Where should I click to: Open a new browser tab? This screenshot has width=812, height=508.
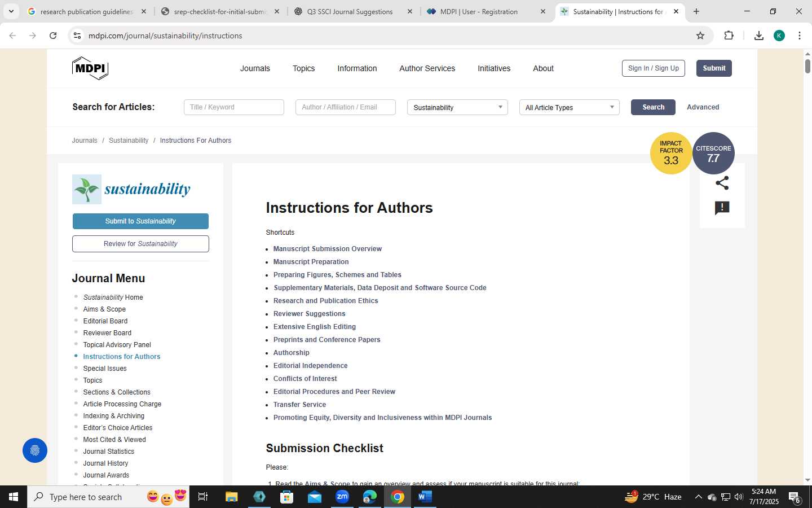[696, 11]
